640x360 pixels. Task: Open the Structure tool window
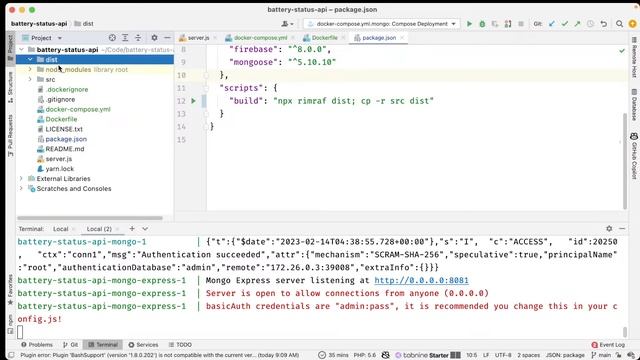[10, 87]
